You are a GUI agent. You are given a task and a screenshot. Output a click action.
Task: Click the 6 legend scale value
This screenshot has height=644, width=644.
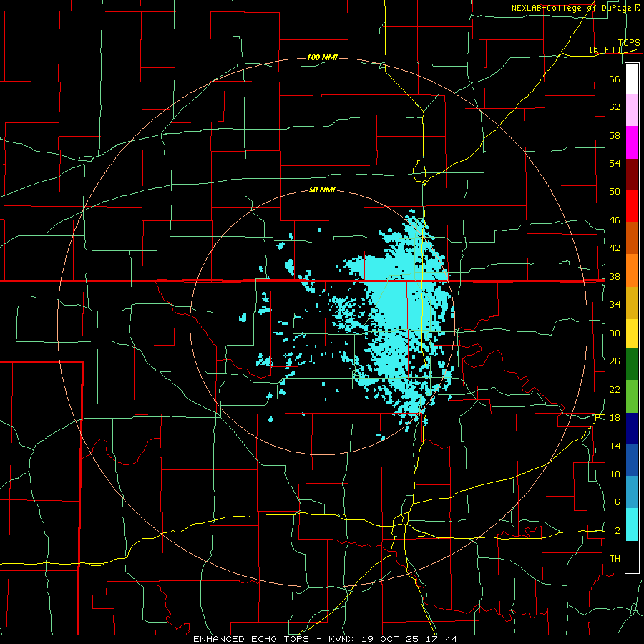coord(617,502)
